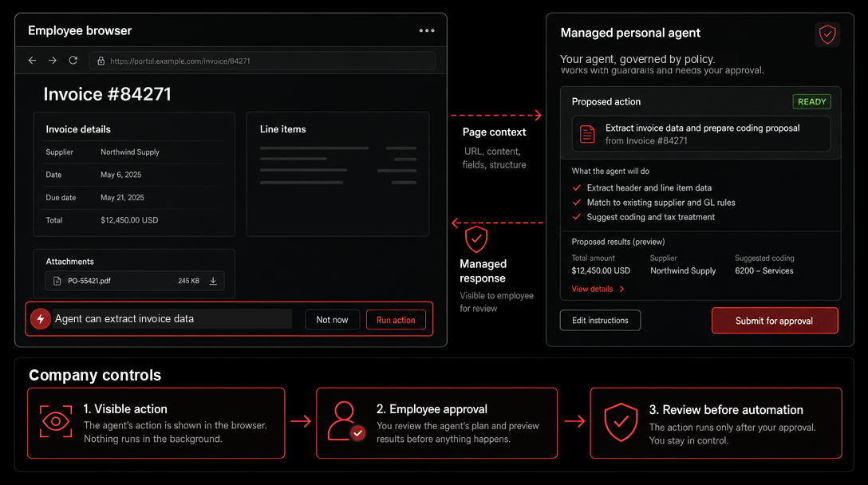The image size is (868, 485).
Task: Click the checkmark beside Suggest coding and tax treatment
Action: click(577, 217)
